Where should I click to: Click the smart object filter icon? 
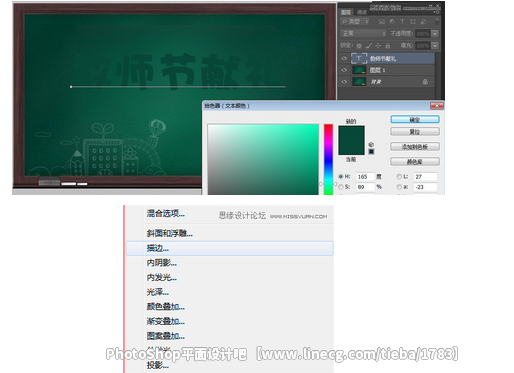tap(423, 22)
